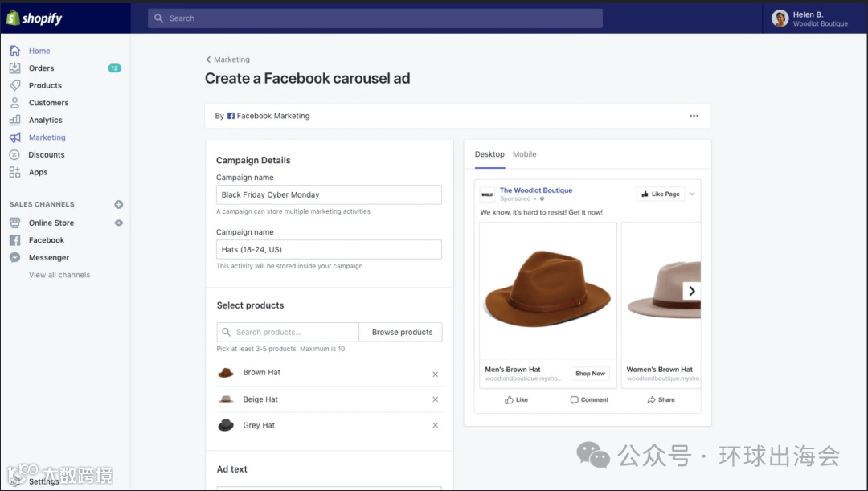Switch to the Desktop preview tab
Screen dimensions: 868x491
489,153
